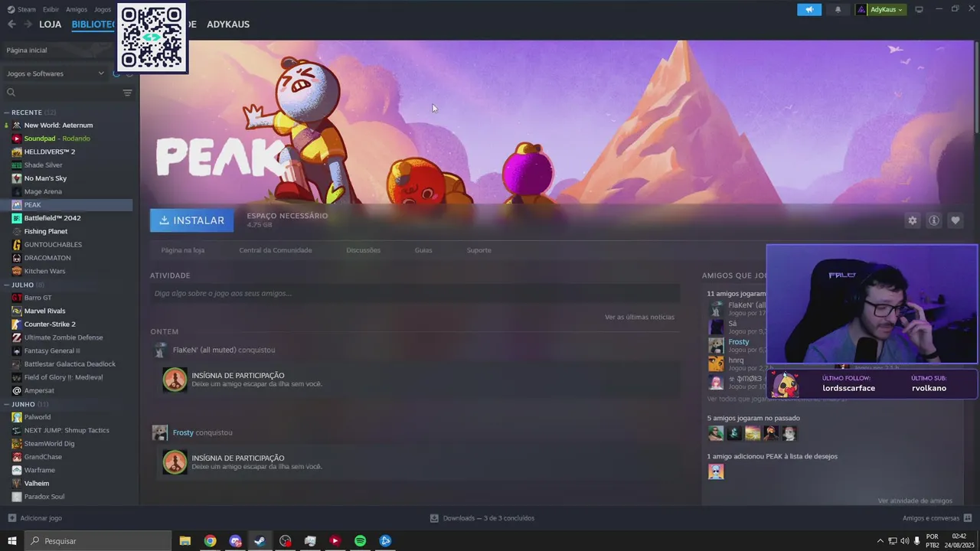Click the Spotify taskbar icon
Screen dimensions: 980x551
point(360,541)
